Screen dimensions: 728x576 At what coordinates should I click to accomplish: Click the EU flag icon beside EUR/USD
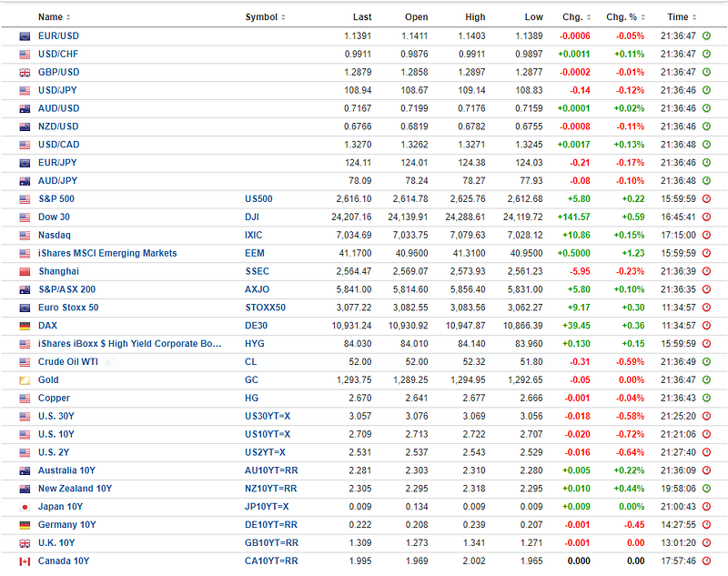click(25, 36)
